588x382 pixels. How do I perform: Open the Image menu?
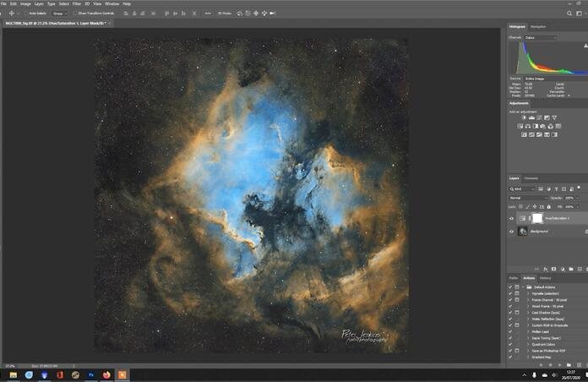tap(25, 3)
